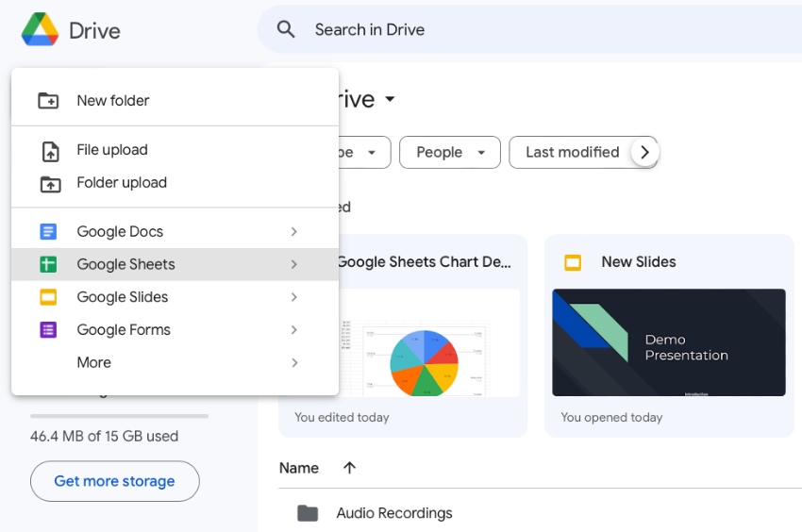Click the New folder icon
Screen dimensions: 802x532
[48, 100]
